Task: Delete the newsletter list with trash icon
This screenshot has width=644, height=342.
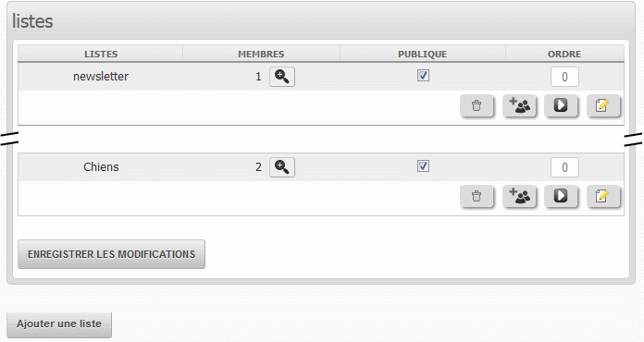Action: 477,105
